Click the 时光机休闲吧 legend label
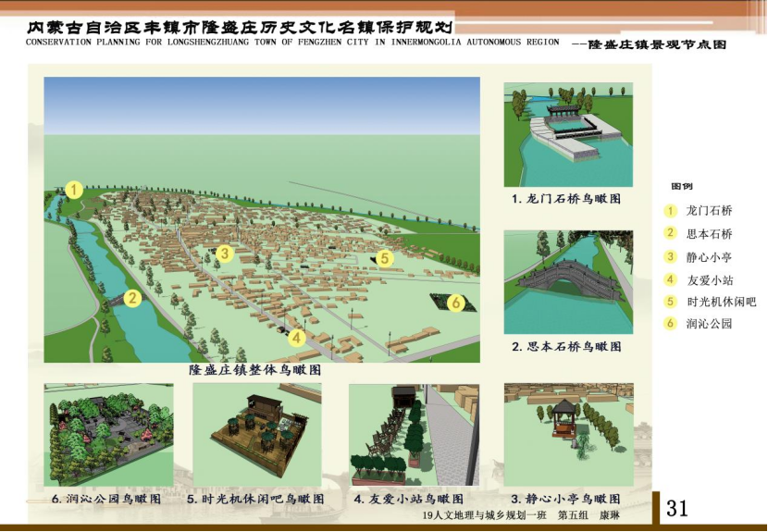 721,302
